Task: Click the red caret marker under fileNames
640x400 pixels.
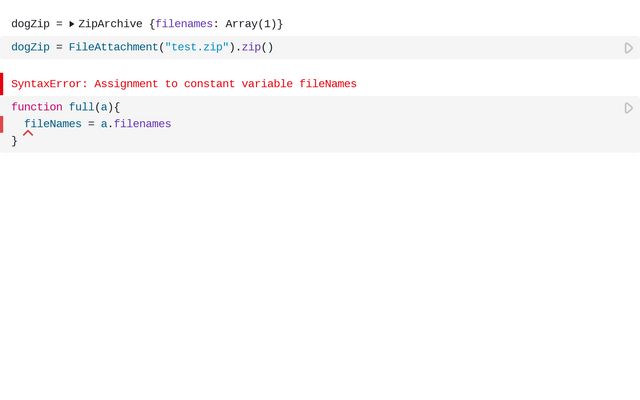Action: pos(28,132)
